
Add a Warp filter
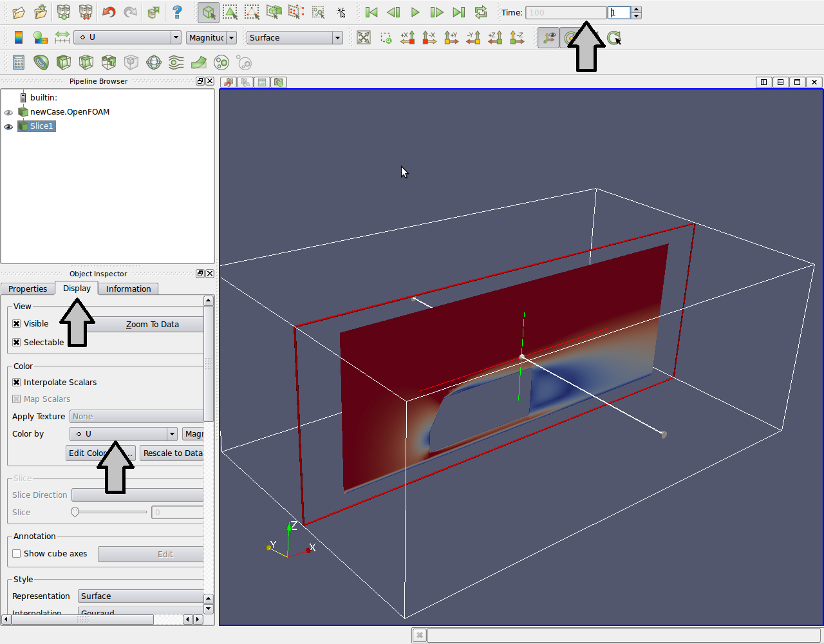point(199,62)
